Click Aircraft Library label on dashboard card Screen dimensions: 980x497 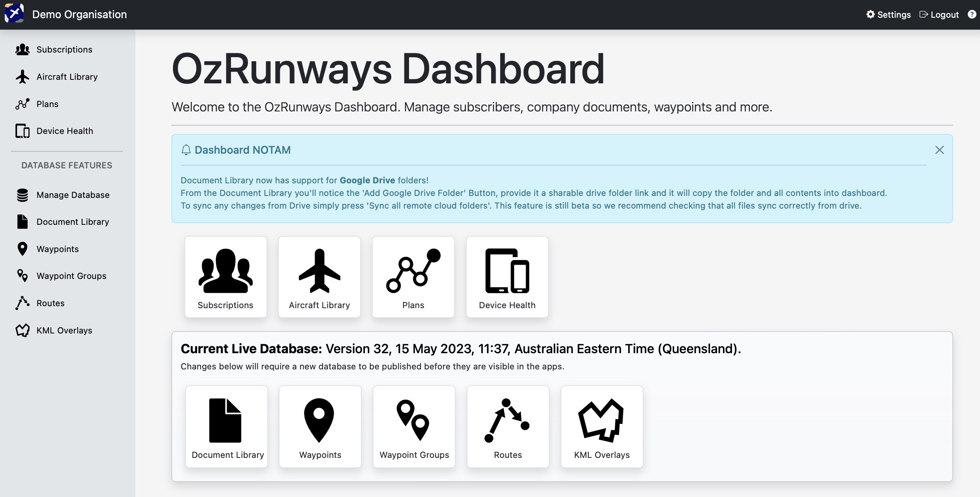pos(319,305)
